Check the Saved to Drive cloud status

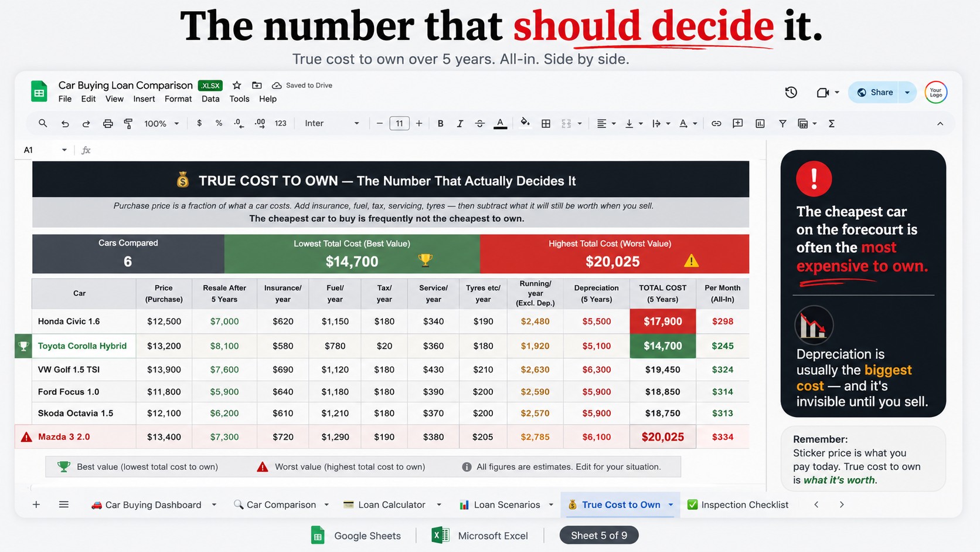(x=302, y=86)
